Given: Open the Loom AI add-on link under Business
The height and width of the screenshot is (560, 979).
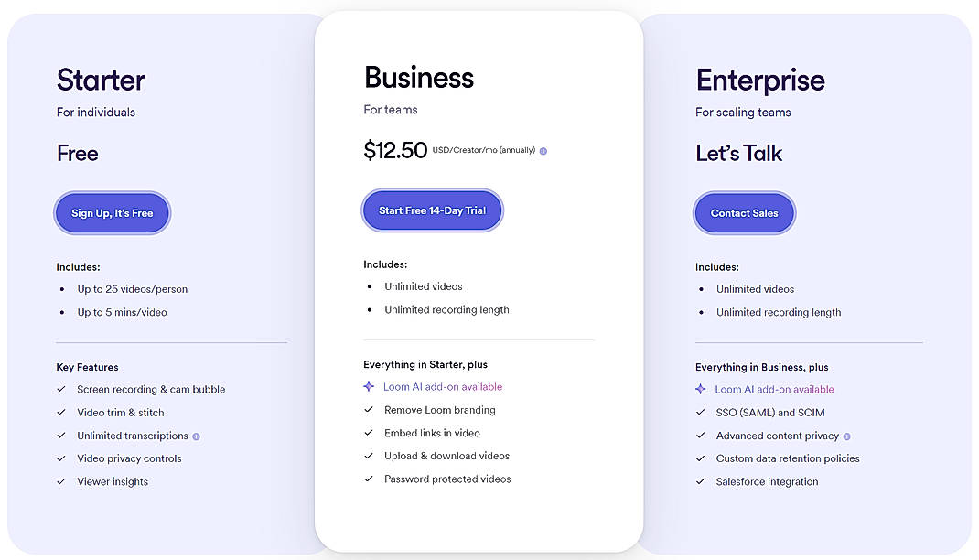Looking at the screenshot, I should (x=442, y=386).
